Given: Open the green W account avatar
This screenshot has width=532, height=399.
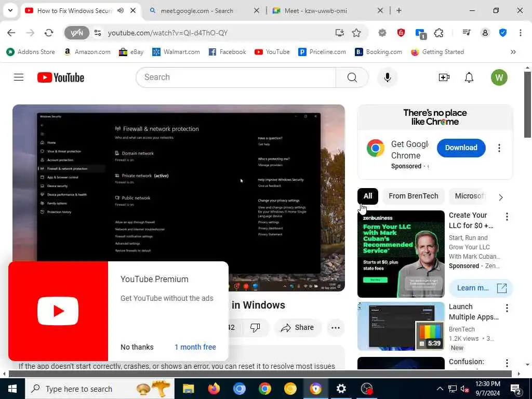Looking at the screenshot, I should (x=499, y=77).
